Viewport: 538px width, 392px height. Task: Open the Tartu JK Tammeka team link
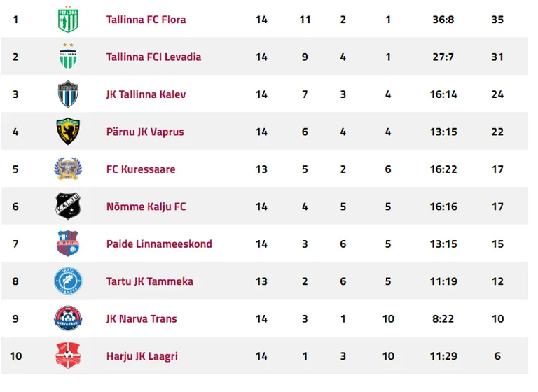(x=150, y=281)
